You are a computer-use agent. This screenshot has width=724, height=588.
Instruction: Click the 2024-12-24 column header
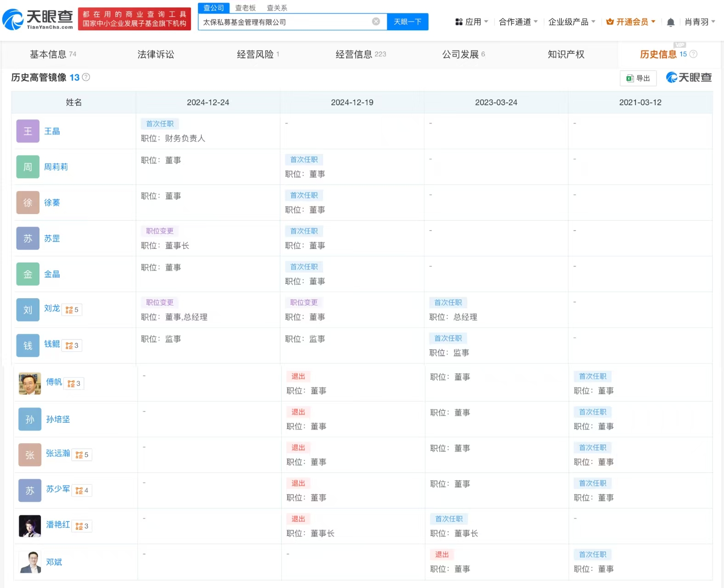pos(208,102)
